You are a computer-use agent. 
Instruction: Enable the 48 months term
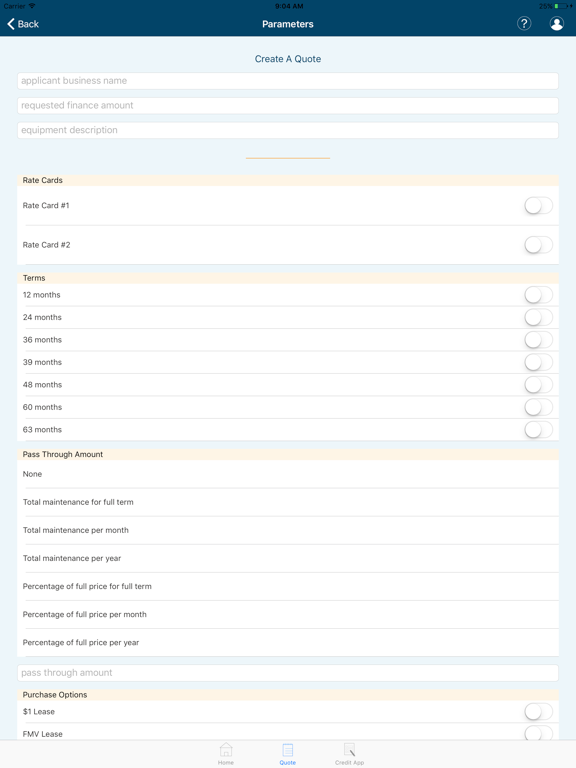(x=538, y=385)
